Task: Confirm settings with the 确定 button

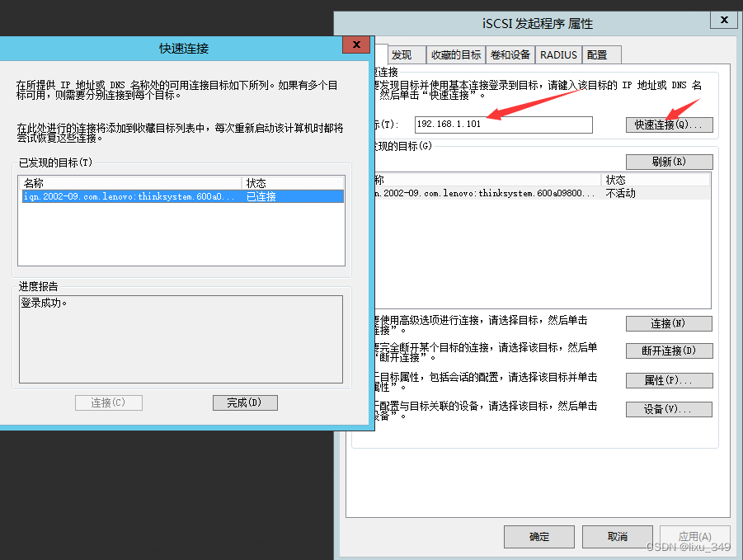Action: 539,537
